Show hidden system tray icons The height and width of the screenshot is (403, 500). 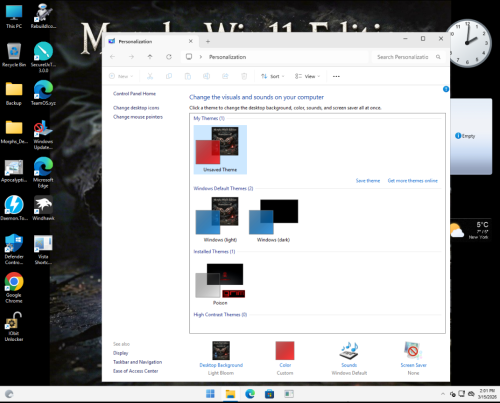443,394
